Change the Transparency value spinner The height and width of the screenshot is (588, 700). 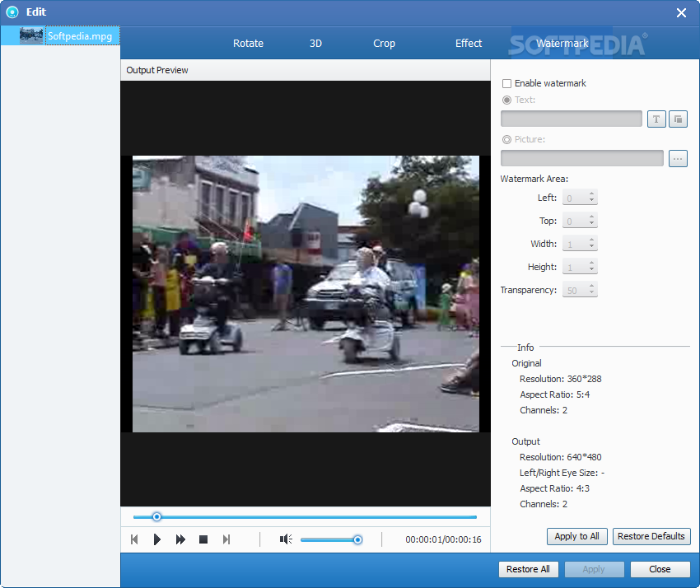pos(580,290)
